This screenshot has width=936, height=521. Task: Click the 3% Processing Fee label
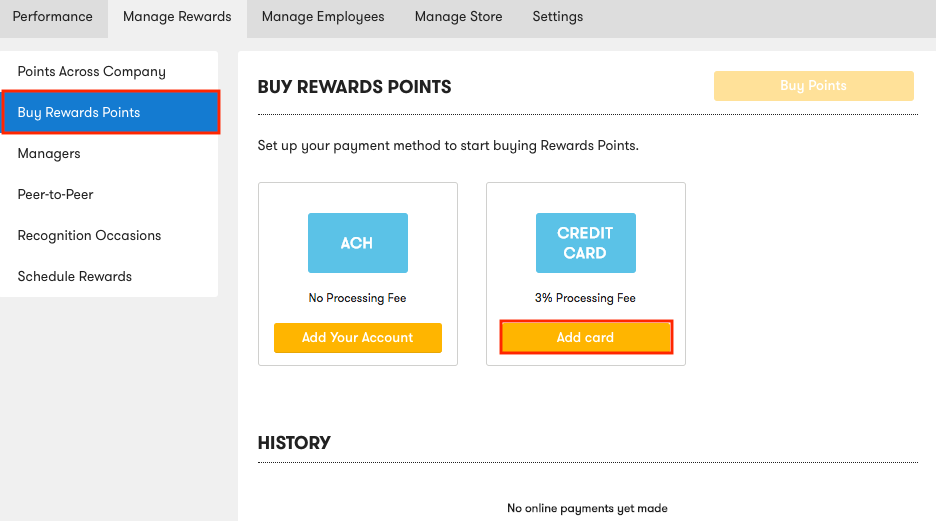[x=585, y=298]
